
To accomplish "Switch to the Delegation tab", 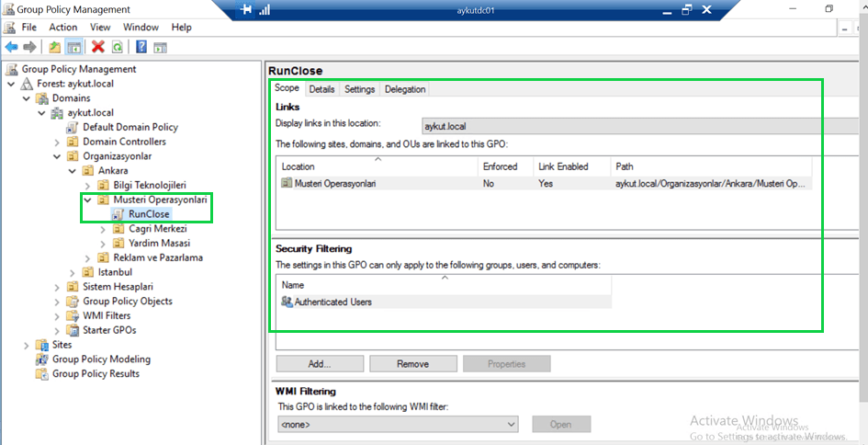I will [x=405, y=89].
